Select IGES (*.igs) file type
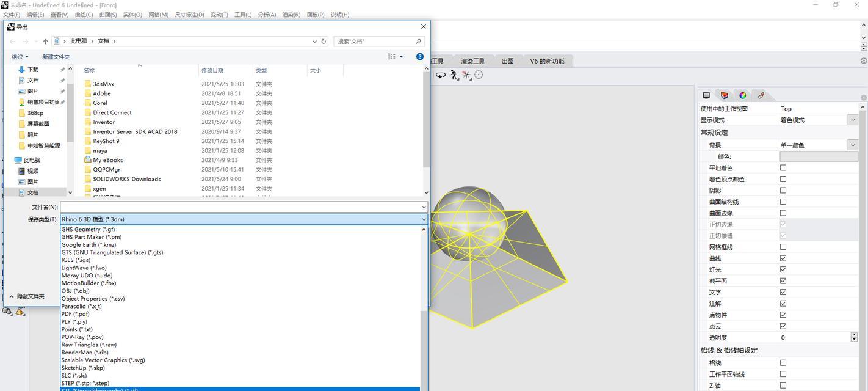The height and width of the screenshot is (391, 868). point(76,260)
